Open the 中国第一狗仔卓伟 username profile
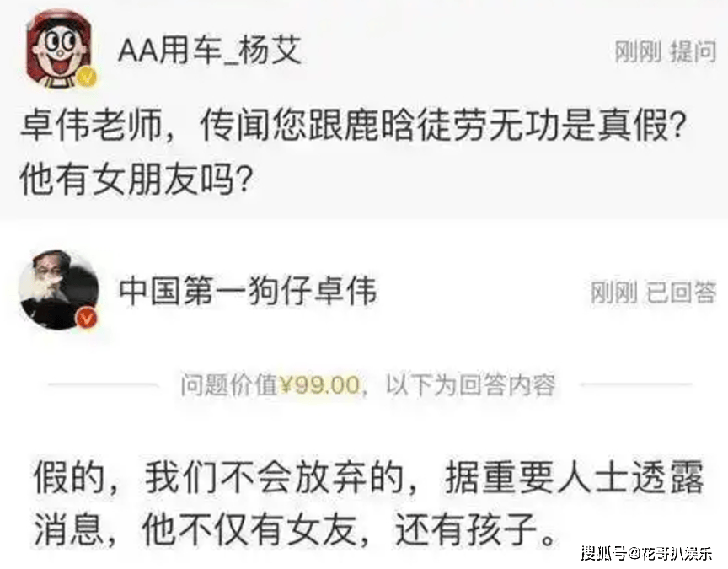Image resolution: width=728 pixels, height=569 pixels. pyautogui.click(x=248, y=292)
